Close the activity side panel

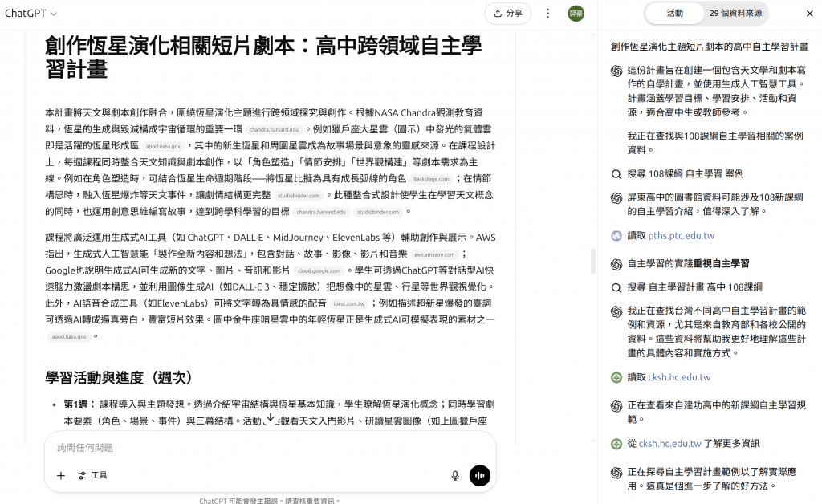tap(809, 14)
